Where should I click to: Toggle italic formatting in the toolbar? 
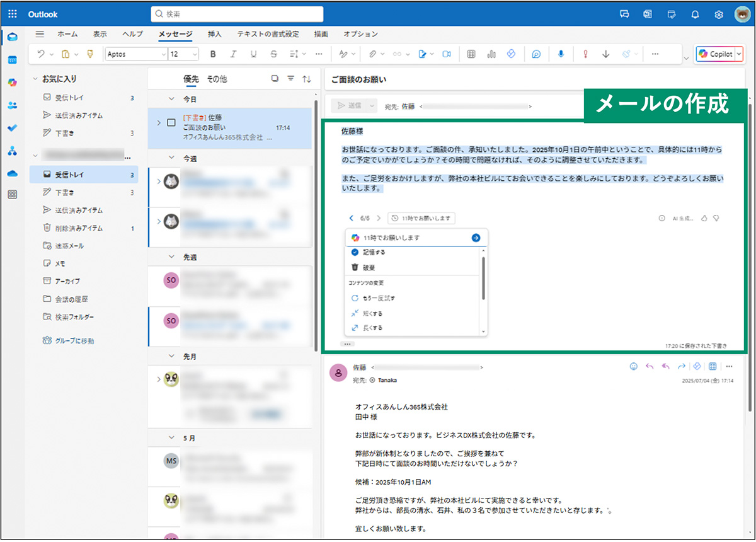coord(233,54)
